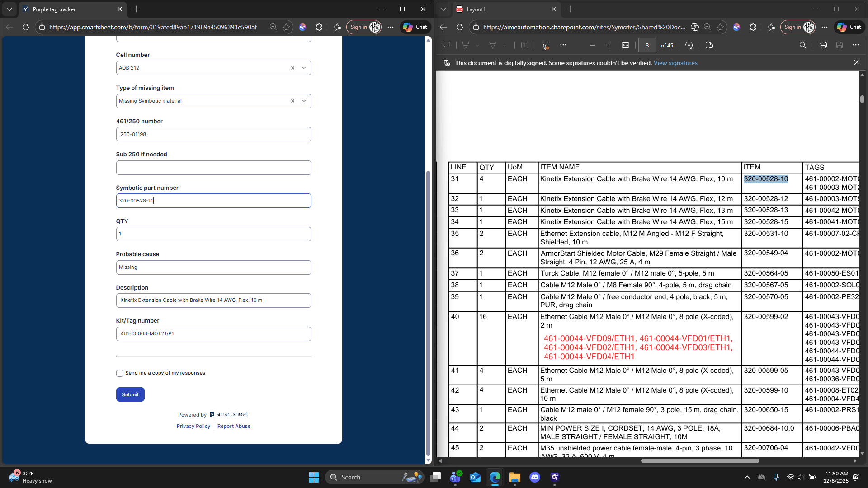The width and height of the screenshot is (868, 488).
Task: Favorite the Smartsheet page with star icon
Action: tap(286, 27)
